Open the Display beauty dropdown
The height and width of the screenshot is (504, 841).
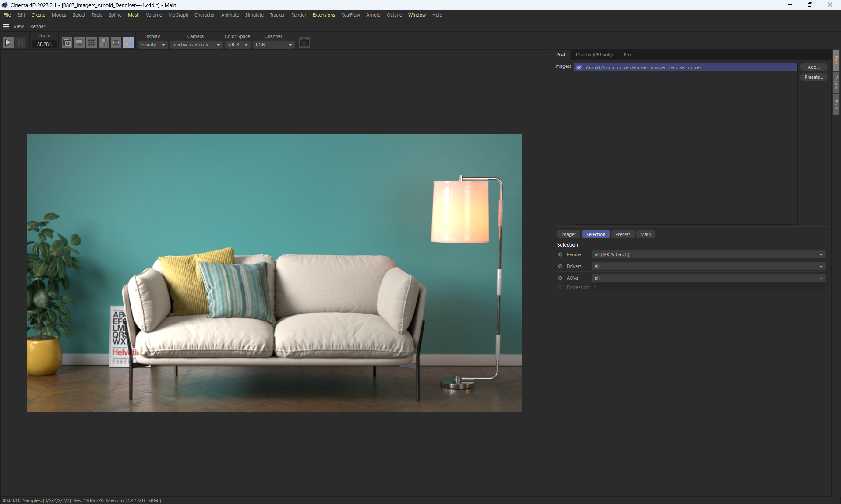click(153, 45)
